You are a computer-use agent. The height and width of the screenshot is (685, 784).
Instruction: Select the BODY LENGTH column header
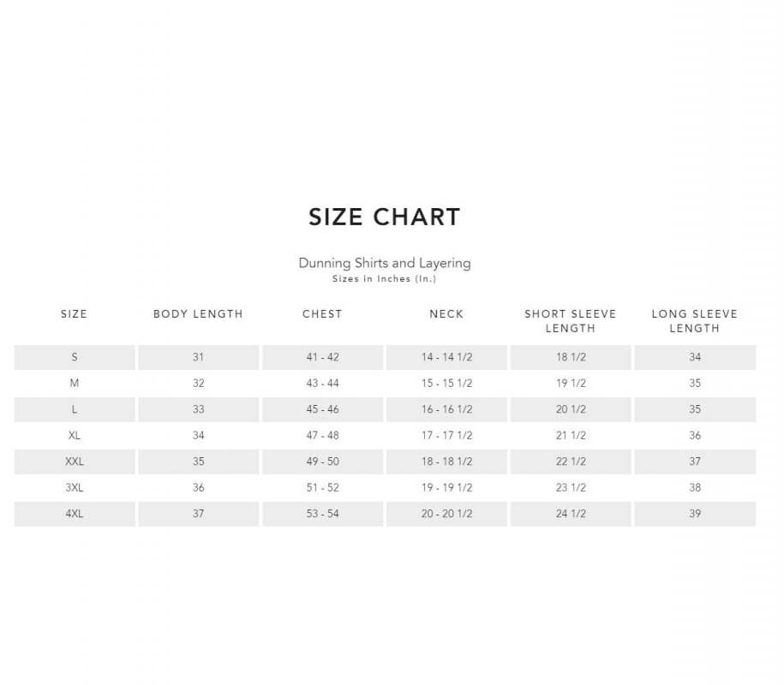[198, 314]
